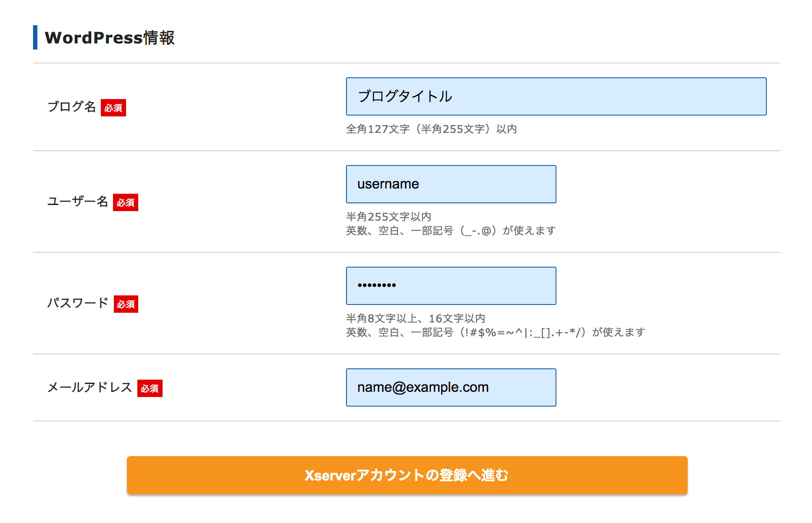
Task: Click the Xserverアカウントの登録へ進む button
Action: click(407, 475)
